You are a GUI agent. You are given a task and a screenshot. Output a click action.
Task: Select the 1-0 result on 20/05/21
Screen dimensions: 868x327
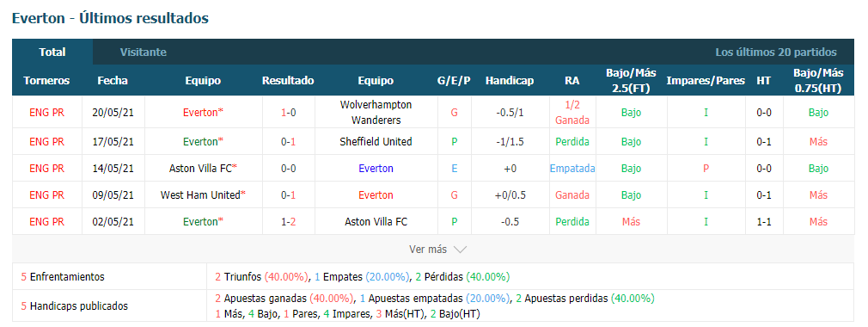click(288, 113)
